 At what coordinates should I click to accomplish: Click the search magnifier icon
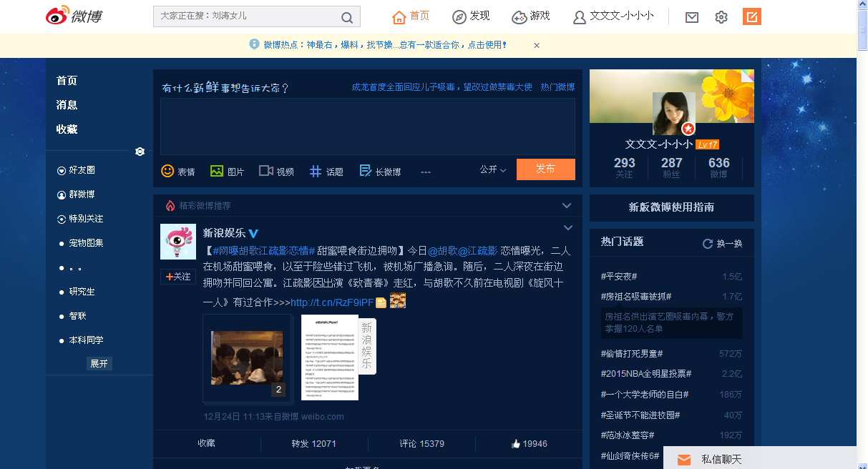click(x=347, y=17)
